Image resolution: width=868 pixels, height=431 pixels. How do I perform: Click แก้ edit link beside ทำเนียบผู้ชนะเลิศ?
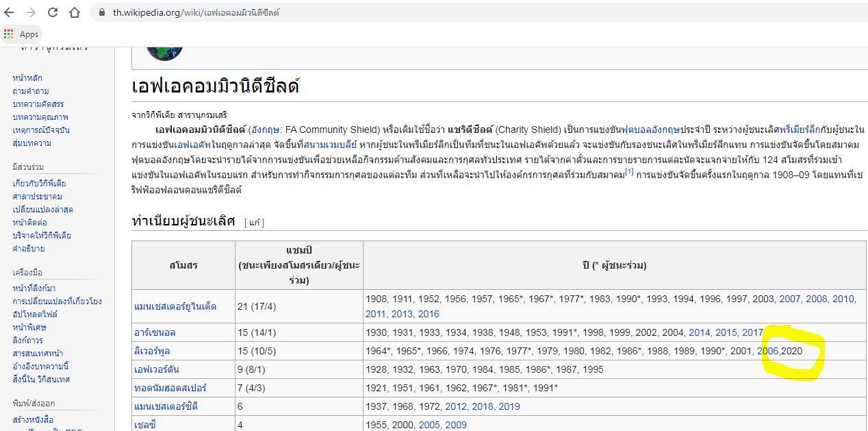(x=255, y=223)
